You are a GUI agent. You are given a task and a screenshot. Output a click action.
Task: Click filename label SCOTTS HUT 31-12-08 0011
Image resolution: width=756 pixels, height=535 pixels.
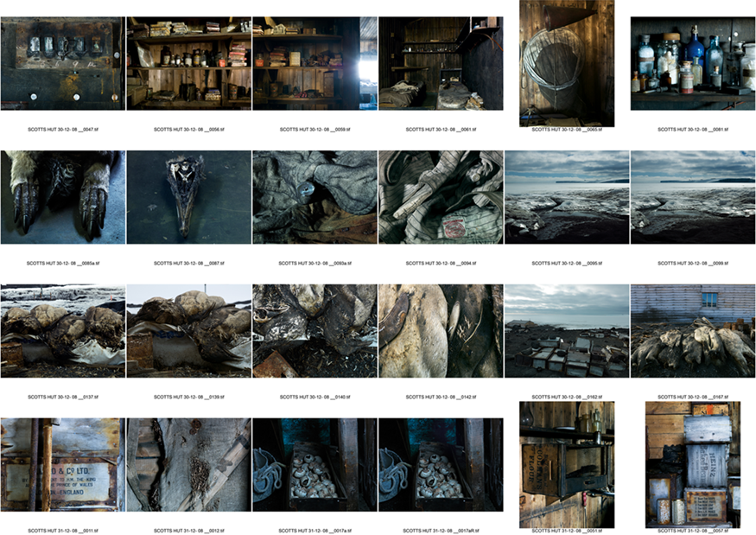63,531
